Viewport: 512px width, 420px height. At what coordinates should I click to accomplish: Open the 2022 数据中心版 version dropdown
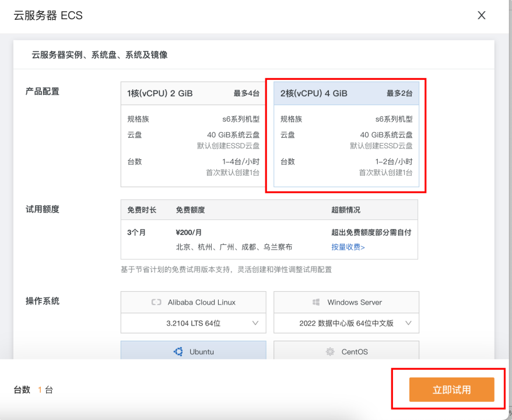(x=346, y=323)
